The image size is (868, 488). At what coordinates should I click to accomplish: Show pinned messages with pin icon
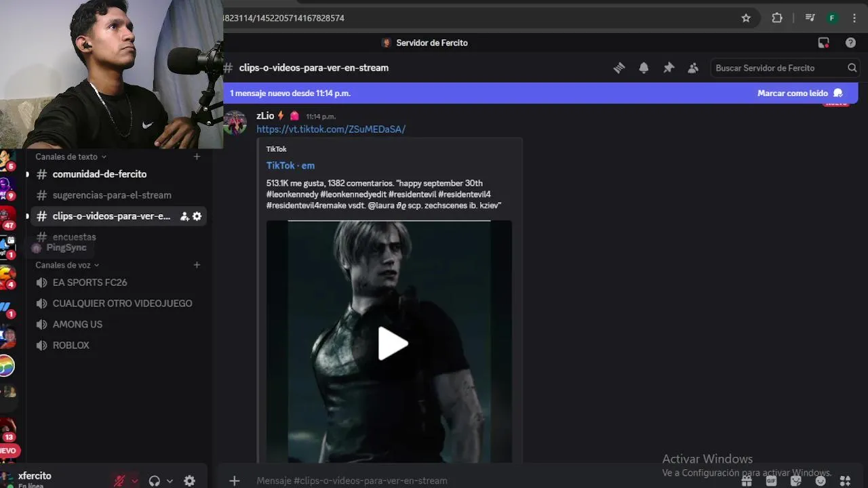click(669, 68)
